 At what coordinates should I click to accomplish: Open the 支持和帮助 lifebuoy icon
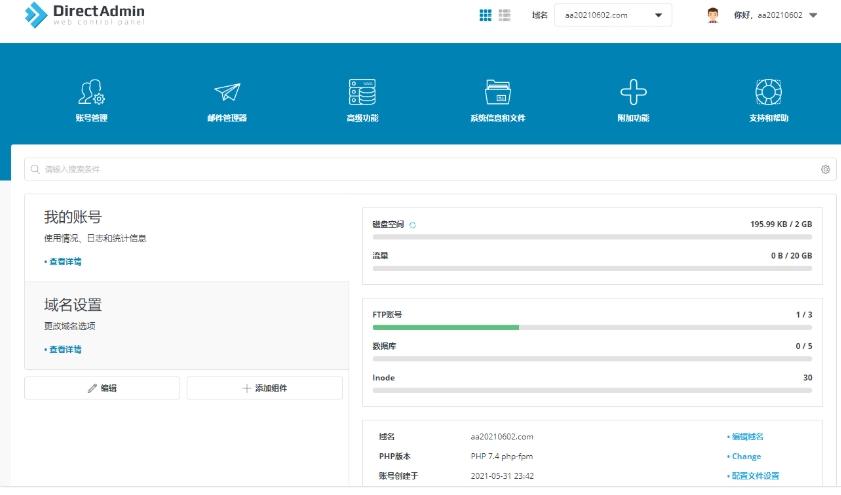[768, 93]
